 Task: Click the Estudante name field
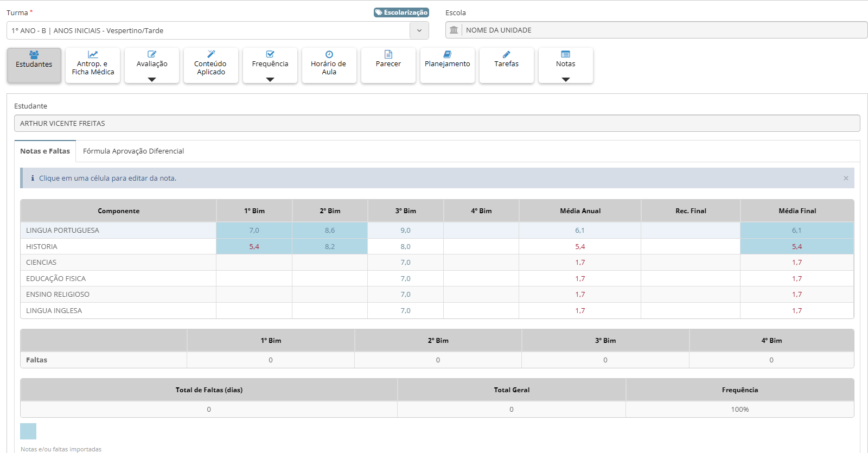coord(437,123)
